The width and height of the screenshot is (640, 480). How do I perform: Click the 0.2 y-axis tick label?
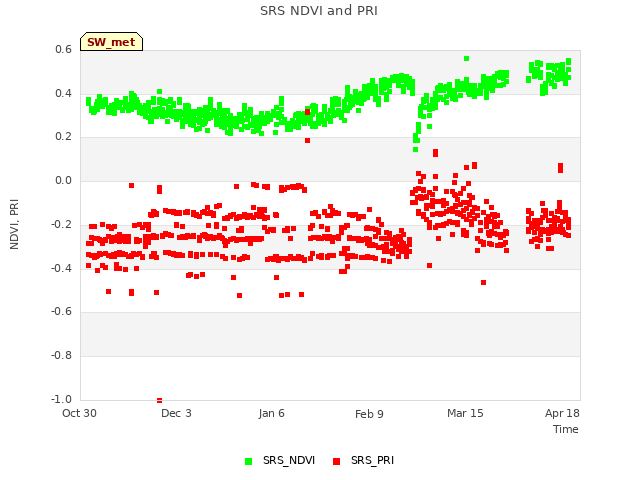pyautogui.click(x=63, y=137)
